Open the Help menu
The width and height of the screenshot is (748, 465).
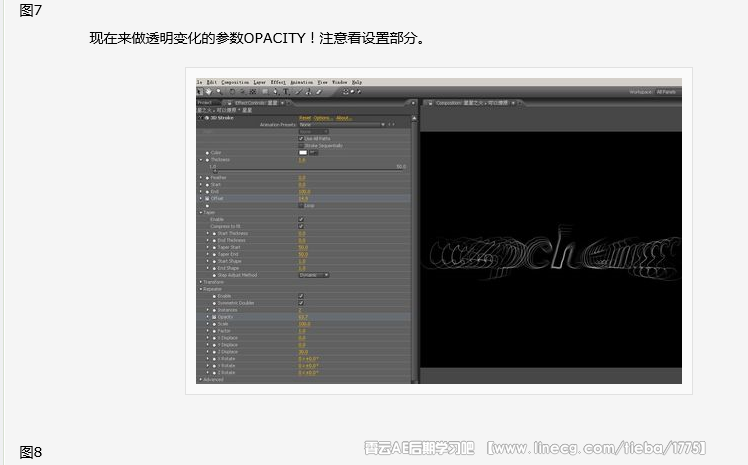356,82
